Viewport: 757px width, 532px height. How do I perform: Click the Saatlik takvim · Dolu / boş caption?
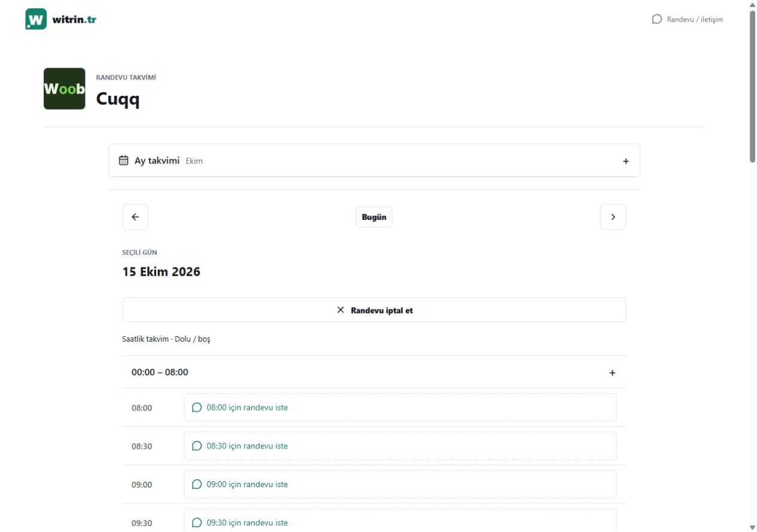click(166, 339)
